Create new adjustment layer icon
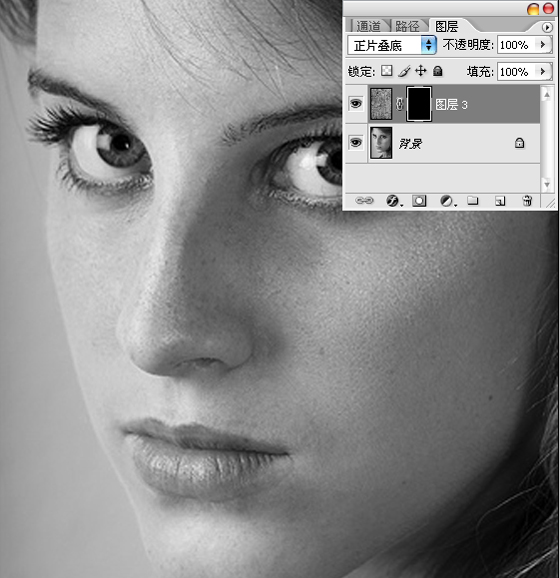Image resolution: width=560 pixels, height=578 pixels. pos(447,201)
